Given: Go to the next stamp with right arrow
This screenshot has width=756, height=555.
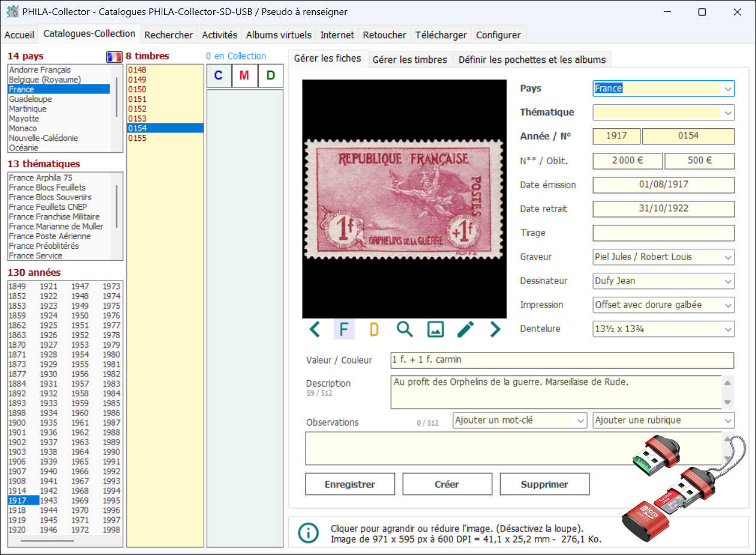Looking at the screenshot, I should 495,329.
